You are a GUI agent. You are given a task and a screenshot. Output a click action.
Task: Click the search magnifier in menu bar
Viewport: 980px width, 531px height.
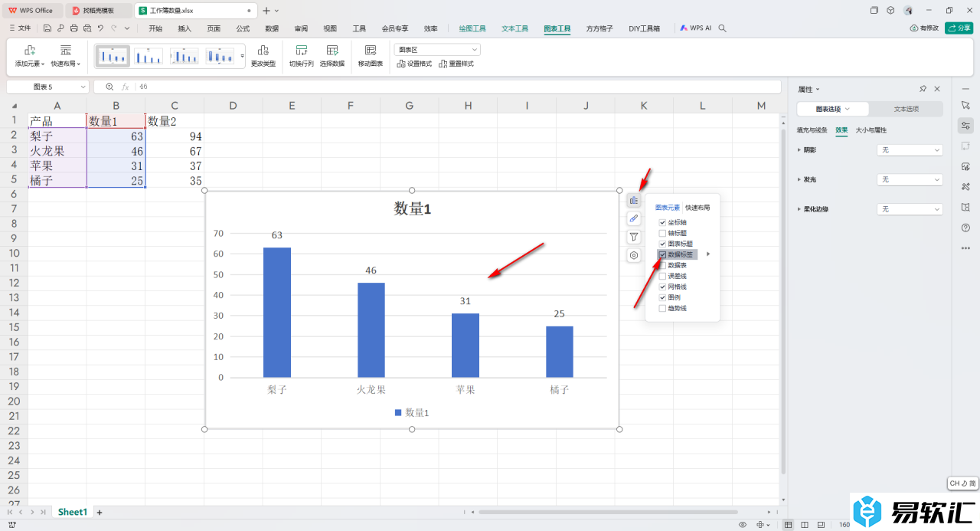pyautogui.click(x=722, y=28)
